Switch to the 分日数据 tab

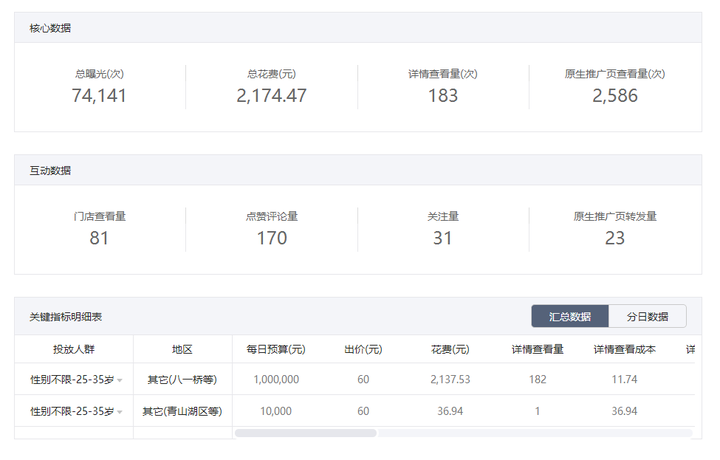[x=647, y=316]
